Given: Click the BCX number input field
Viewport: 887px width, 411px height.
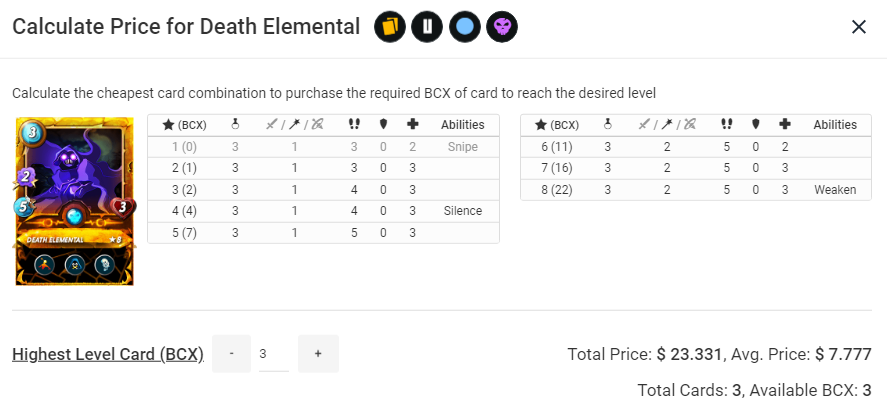Looking at the screenshot, I should pyautogui.click(x=274, y=354).
